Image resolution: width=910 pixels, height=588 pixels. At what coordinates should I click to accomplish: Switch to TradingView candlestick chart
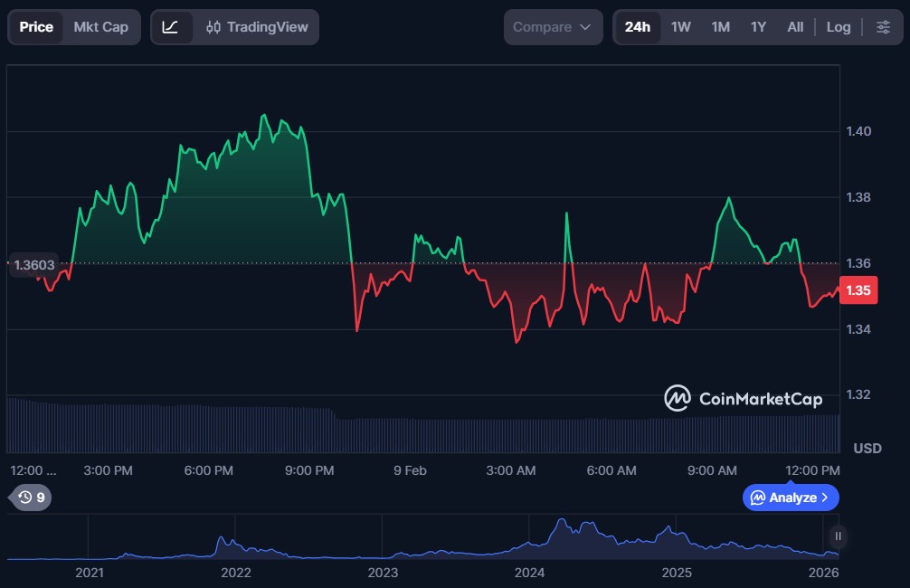(256, 27)
